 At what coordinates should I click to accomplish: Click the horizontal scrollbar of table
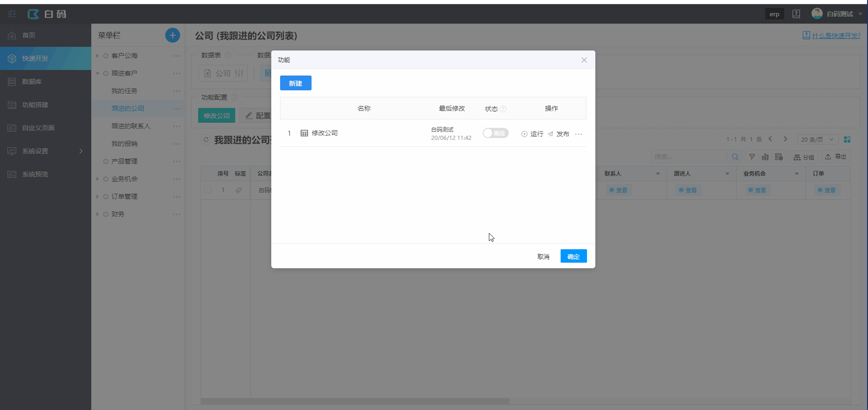pos(355,401)
